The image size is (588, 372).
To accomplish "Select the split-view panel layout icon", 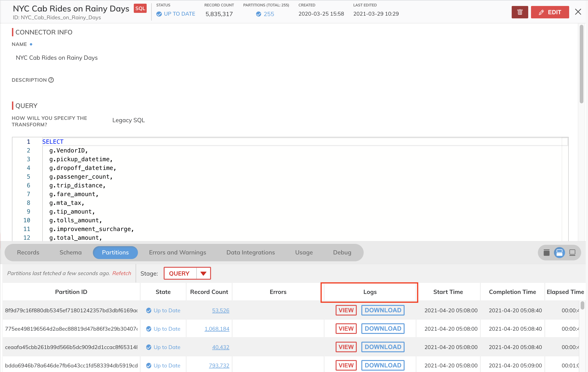I will 559,252.
